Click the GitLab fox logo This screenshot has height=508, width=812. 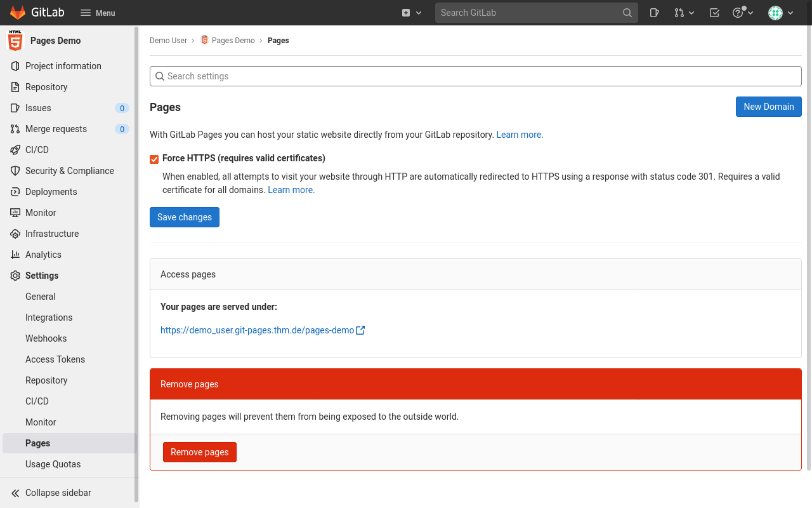pos(18,13)
